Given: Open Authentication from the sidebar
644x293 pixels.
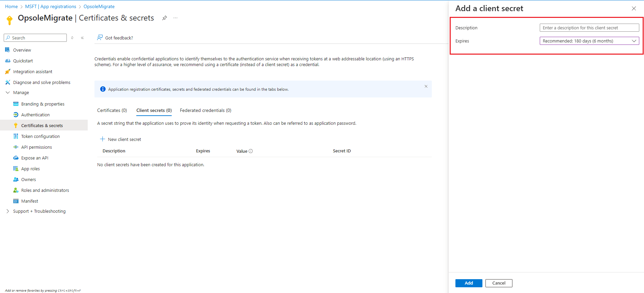Looking at the screenshot, I should (35, 115).
